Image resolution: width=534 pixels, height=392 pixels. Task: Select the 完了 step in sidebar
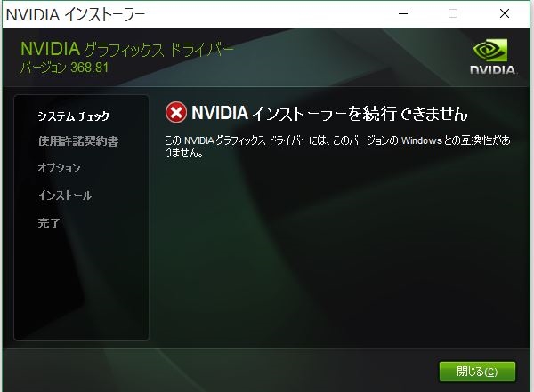coord(49,223)
